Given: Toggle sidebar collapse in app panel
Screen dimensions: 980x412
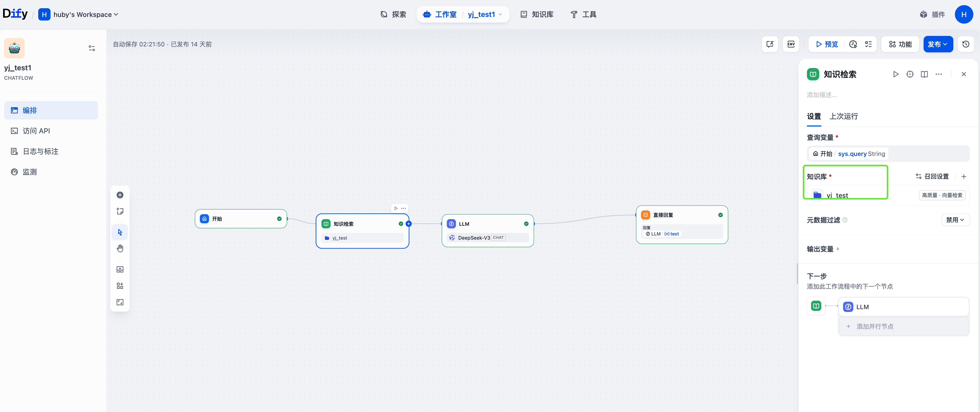Looking at the screenshot, I should [x=92, y=48].
